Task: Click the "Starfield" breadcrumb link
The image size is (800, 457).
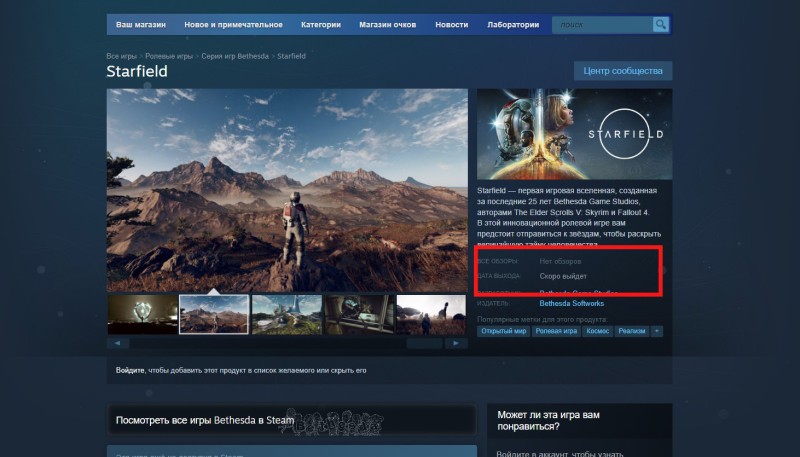Action: tap(291, 56)
